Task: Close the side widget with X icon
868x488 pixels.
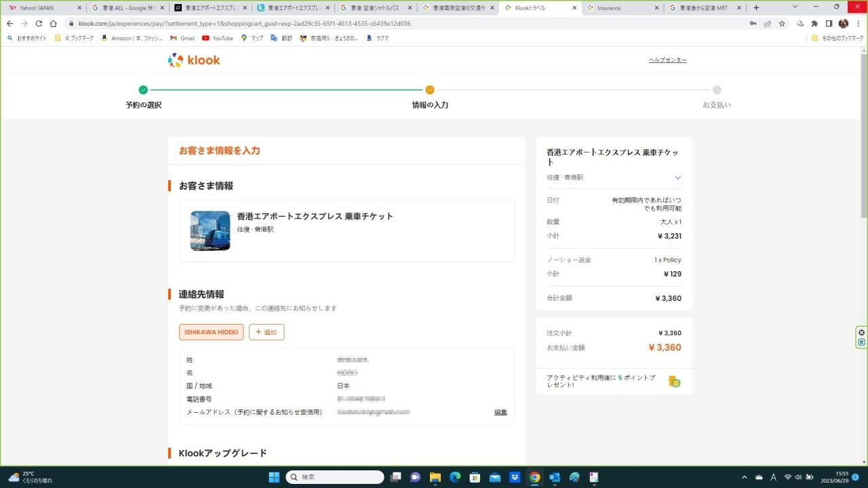Action: 862,332
